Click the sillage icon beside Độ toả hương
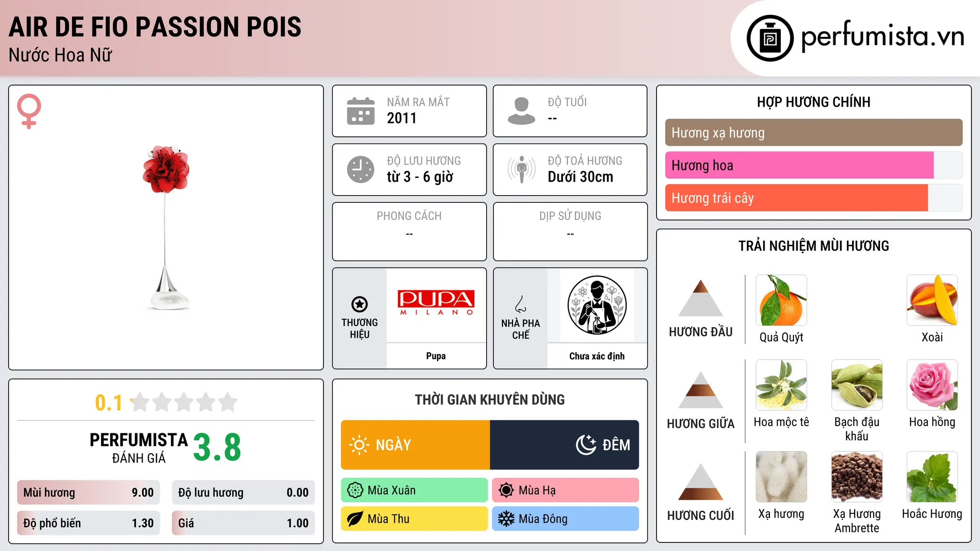This screenshot has height=551, width=980. point(521,169)
